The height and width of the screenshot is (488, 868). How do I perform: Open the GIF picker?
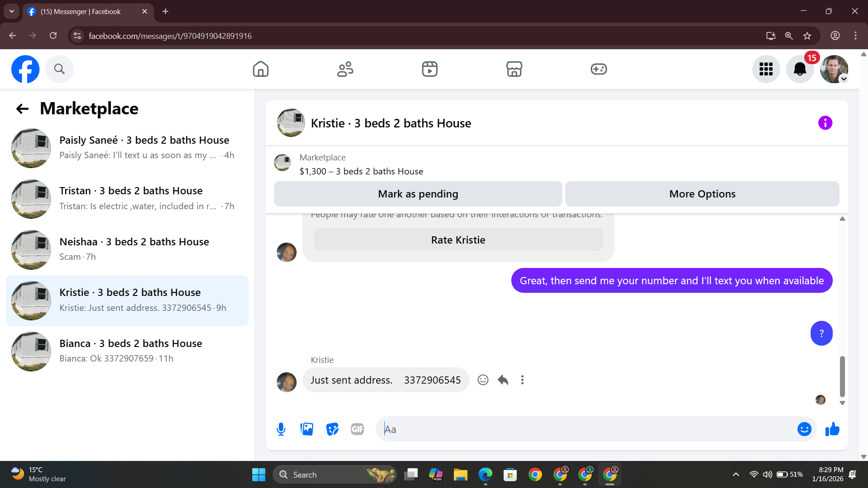(x=357, y=429)
